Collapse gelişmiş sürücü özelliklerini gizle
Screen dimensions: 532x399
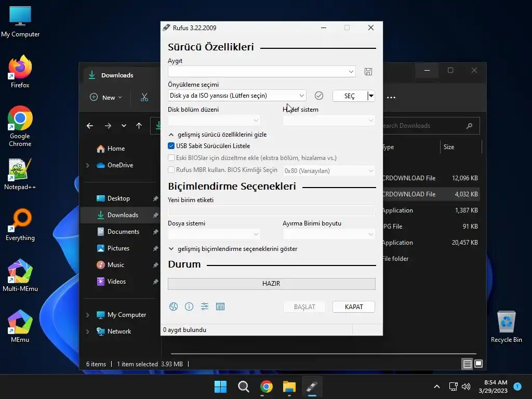point(218,135)
